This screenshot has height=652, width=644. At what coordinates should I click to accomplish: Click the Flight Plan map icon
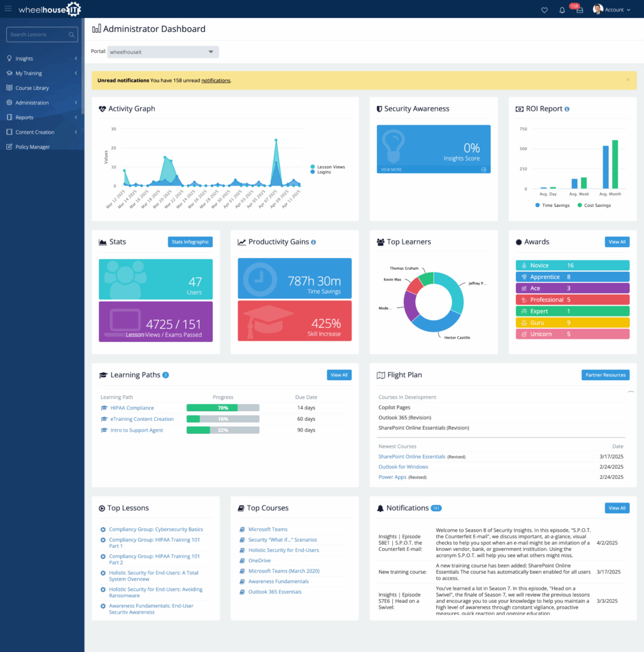tap(381, 375)
